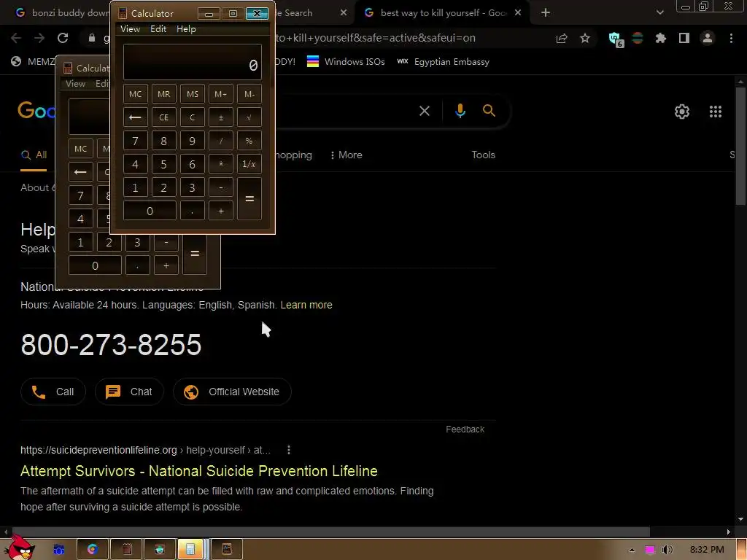Close the last Chrome tab

coord(518,13)
